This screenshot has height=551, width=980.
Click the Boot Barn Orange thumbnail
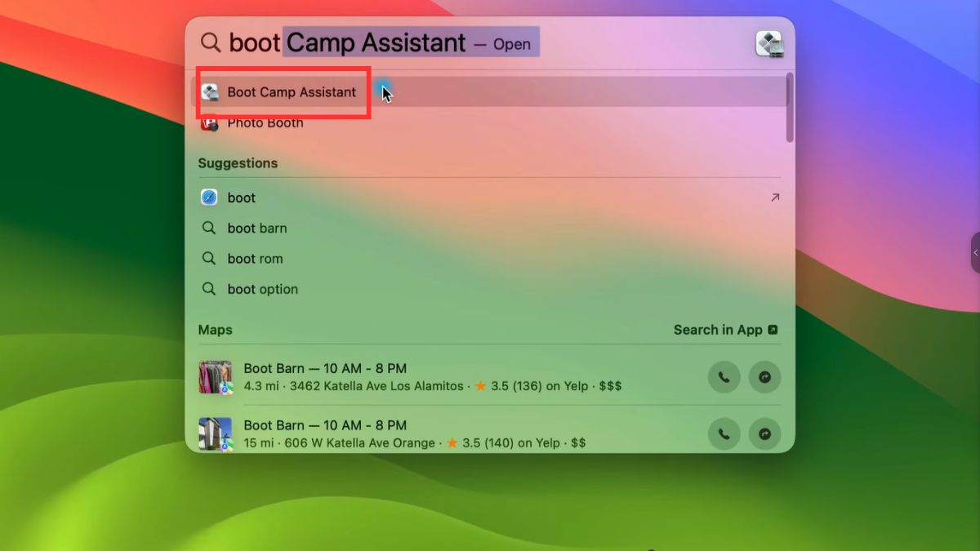[x=216, y=434]
